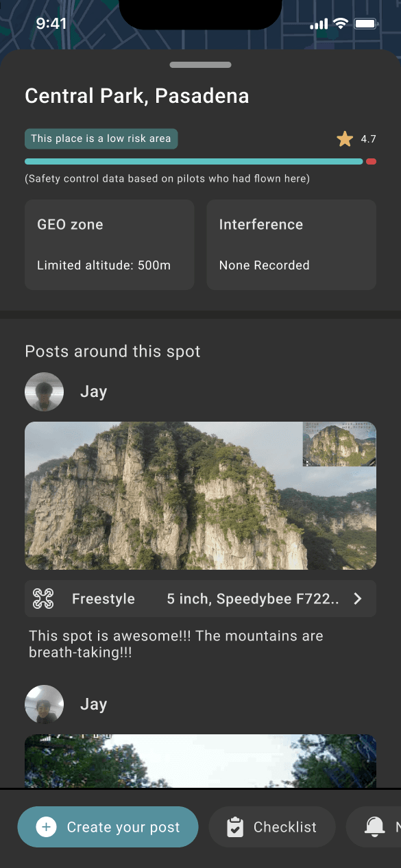Tap the sheet drag handle to expand
This screenshot has width=401, height=868.
click(x=200, y=65)
